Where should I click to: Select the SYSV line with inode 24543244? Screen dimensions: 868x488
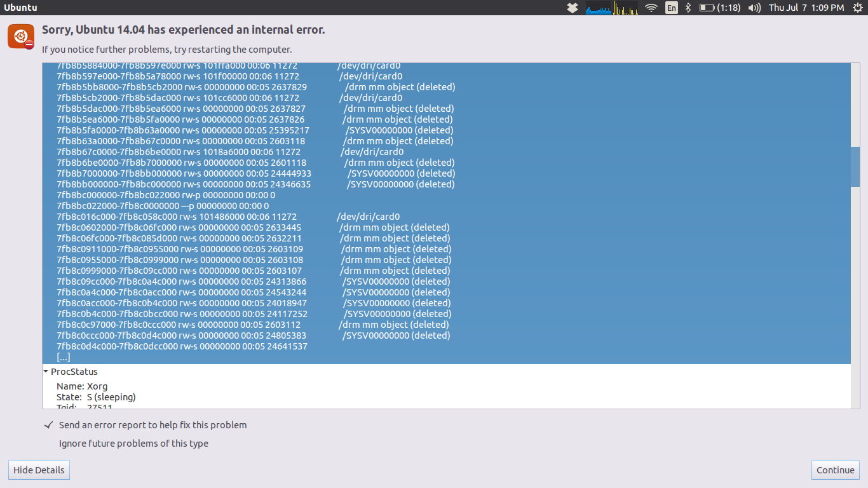254,292
